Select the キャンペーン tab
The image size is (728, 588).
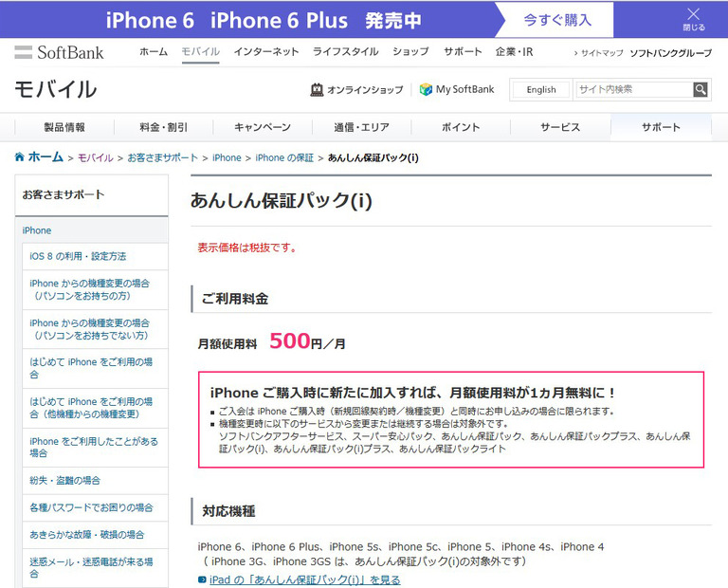tap(263, 127)
